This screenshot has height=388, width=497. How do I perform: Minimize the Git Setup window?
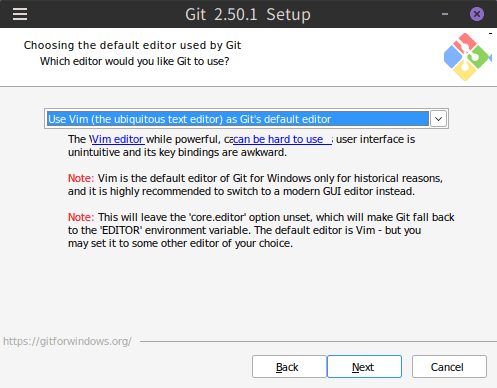[445, 14]
